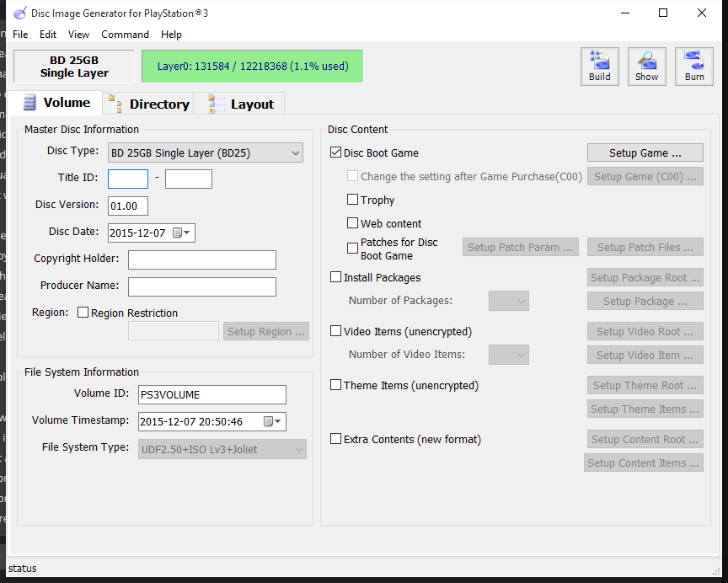Viewport: 728px width, 583px height.
Task: Click the Disc Version field
Action: pyautogui.click(x=128, y=206)
